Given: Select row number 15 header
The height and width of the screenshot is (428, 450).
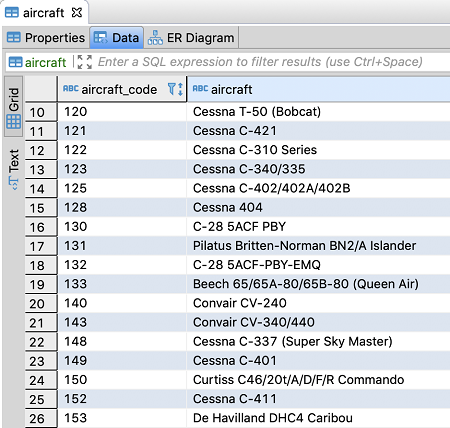Looking at the screenshot, I should 41,208.
